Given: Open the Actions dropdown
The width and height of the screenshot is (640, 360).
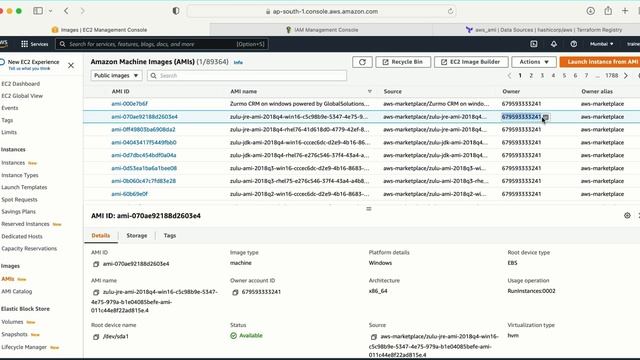Looking at the screenshot, I should point(534,62).
